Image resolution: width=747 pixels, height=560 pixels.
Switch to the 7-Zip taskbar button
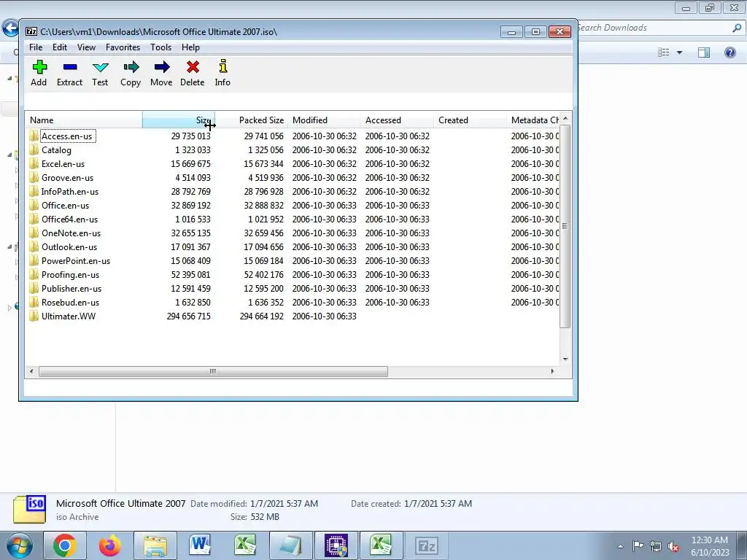pyautogui.click(x=426, y=545)
